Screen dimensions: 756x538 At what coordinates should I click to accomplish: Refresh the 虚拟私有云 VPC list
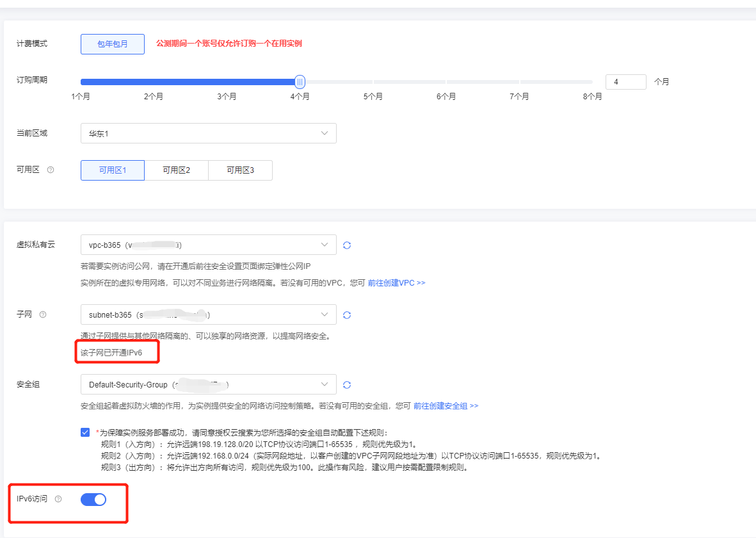click(347, 245)
